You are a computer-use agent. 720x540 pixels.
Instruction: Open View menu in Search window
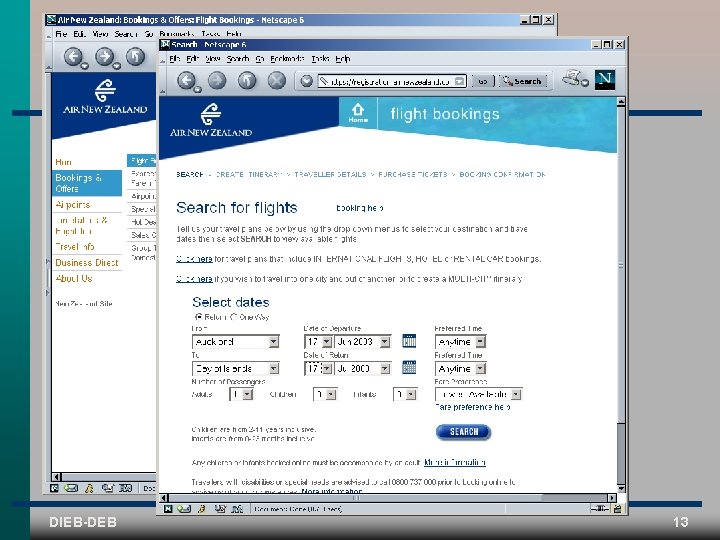[213, 58]
